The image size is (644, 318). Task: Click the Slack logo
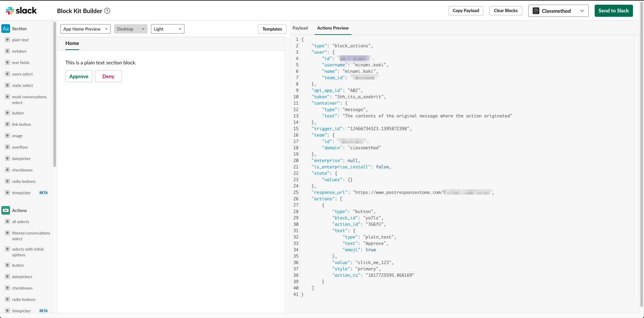[x=21, y=11]
